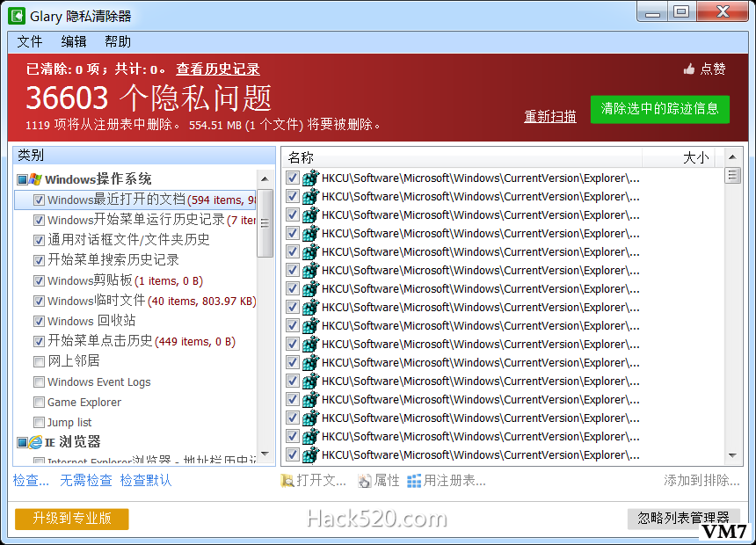Click category list scroll-up arrow
The image size is (756, 545).
(265, 179)
